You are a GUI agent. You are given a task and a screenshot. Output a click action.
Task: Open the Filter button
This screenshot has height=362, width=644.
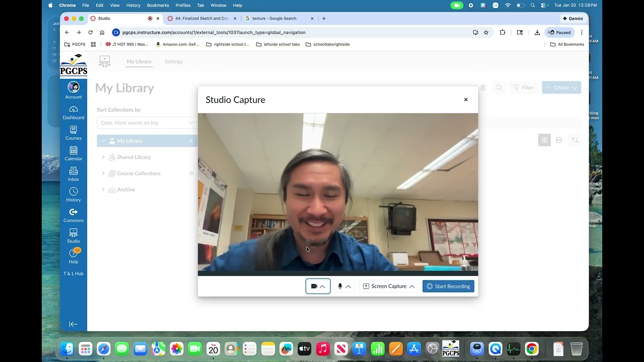point(524,87)
